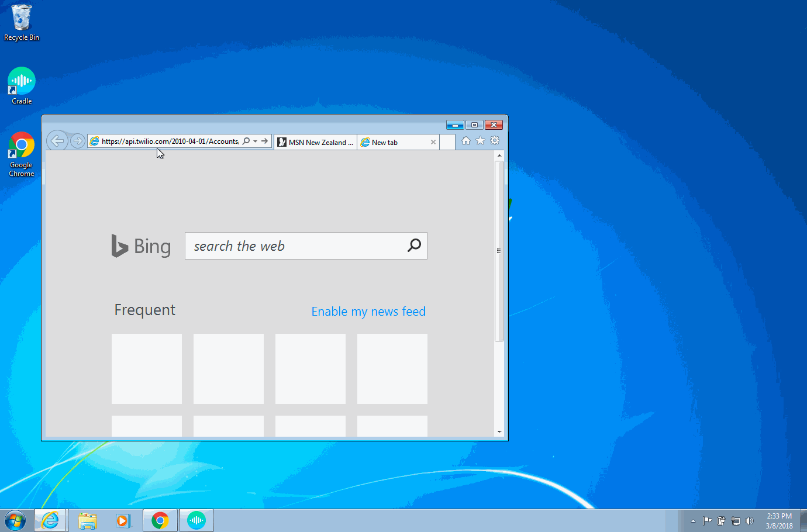The image size is (807, 532).
Task: Click Enable my news feed link
Action: pos(368,312)
